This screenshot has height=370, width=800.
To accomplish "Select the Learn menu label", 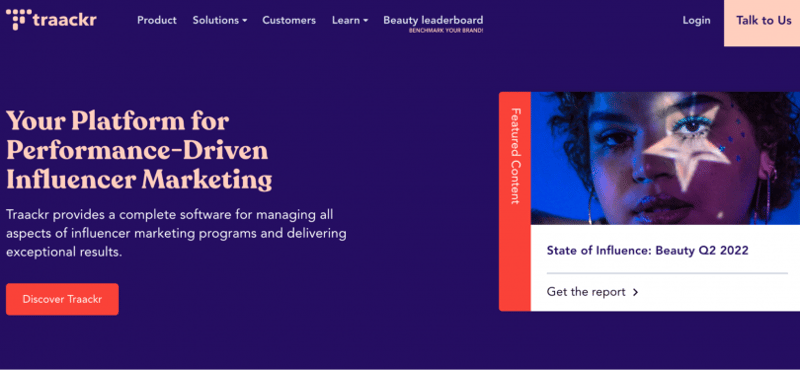I will (346, 20).
